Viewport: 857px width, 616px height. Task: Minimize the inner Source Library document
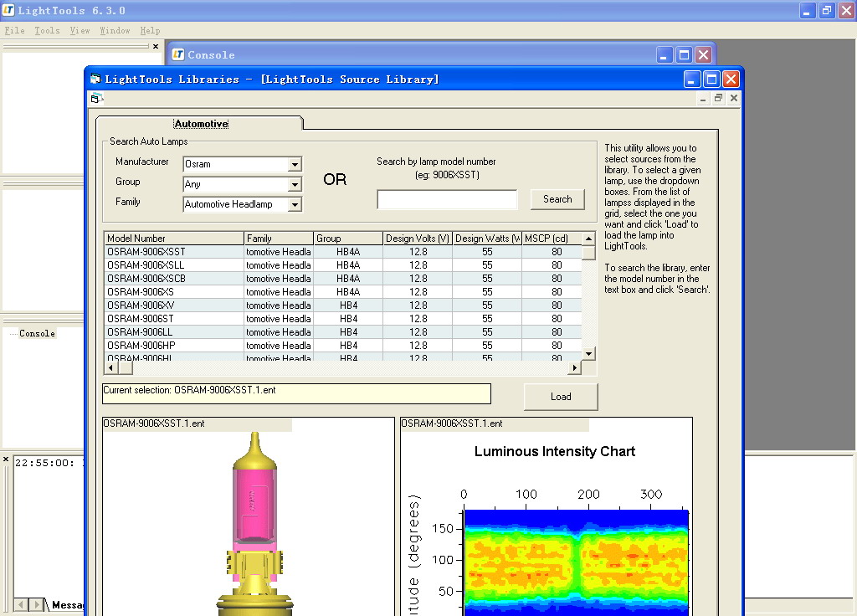703,98
